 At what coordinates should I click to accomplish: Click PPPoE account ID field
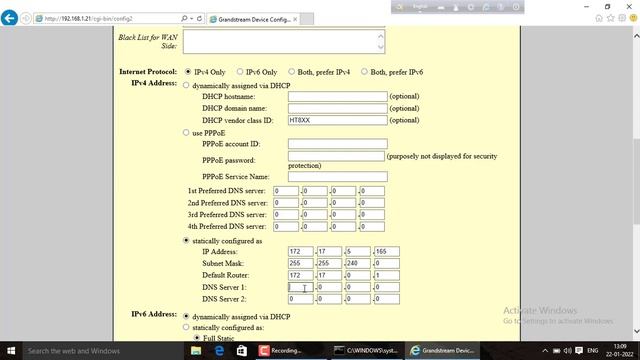coord(338,144)
